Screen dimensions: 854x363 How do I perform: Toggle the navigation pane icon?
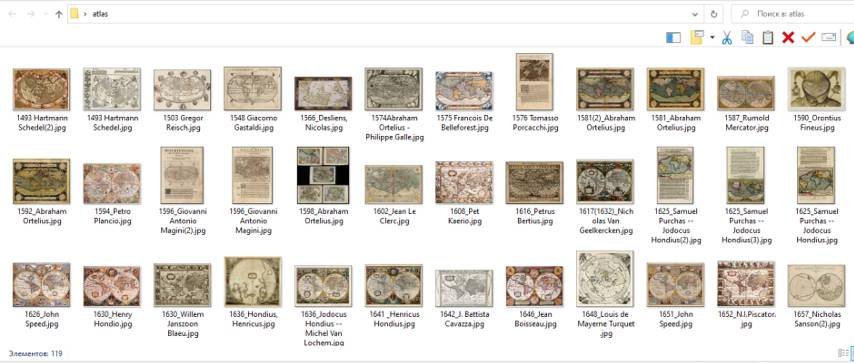click(x=674, y=38)
